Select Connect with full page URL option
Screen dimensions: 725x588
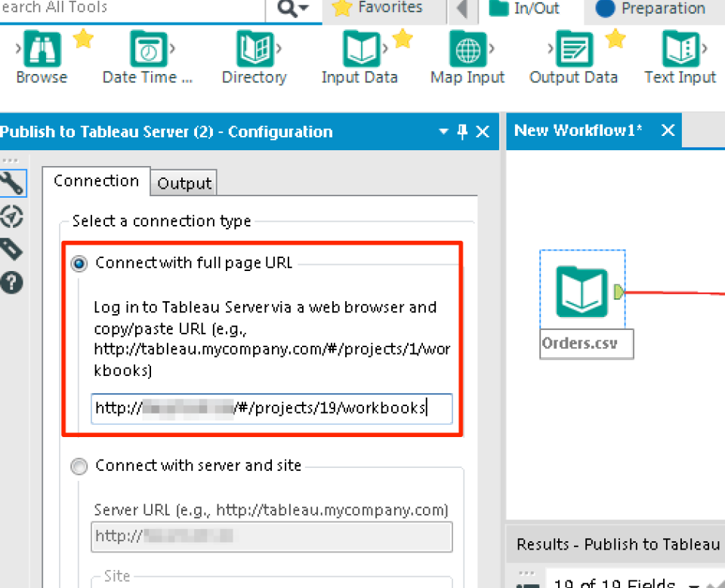pos(79,264)
